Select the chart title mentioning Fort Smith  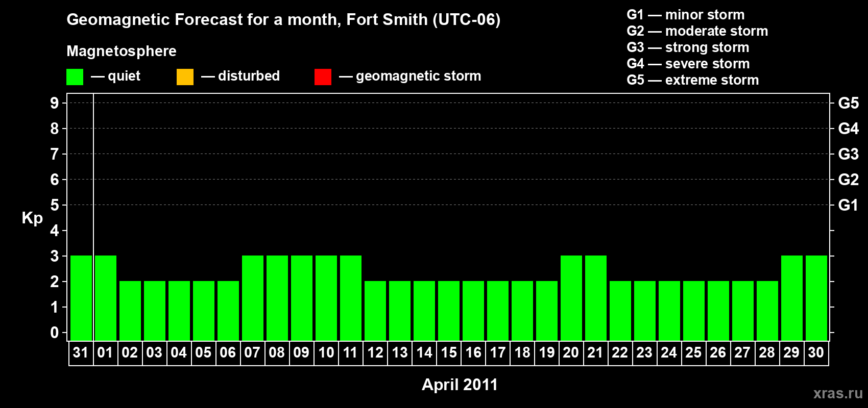pyautogui.click(x=283, y=20)
